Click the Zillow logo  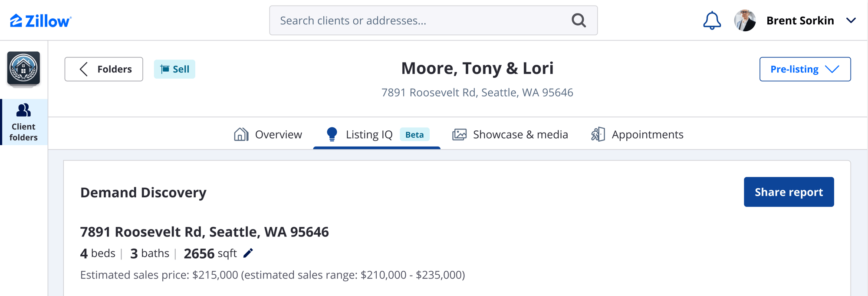point(41,20)
